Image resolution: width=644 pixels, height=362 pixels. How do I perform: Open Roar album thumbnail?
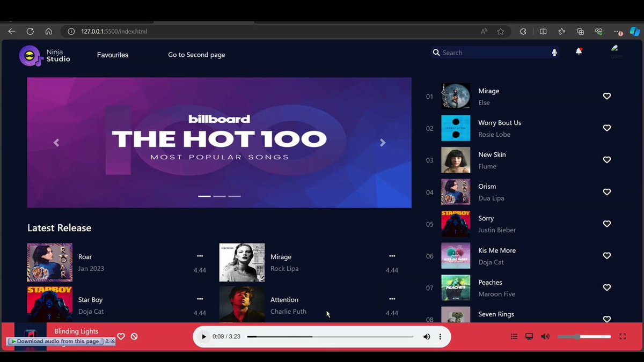click(x=50, y=262)
